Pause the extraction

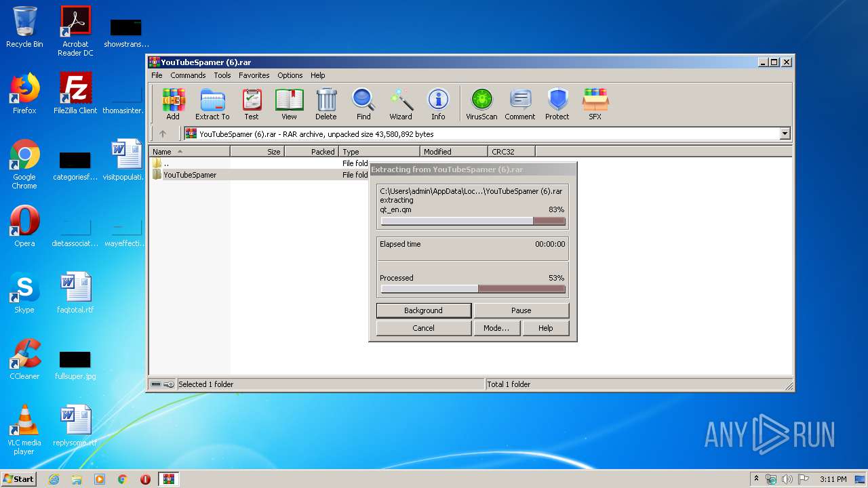click(521, 310)
